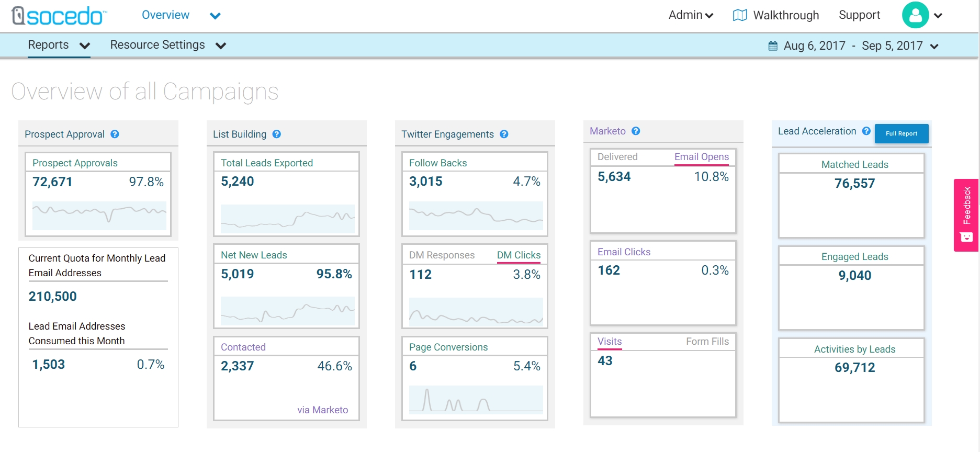Click the 162 email clicks value
The width and height of the screenshot is (980, 452).
(609, 270)
